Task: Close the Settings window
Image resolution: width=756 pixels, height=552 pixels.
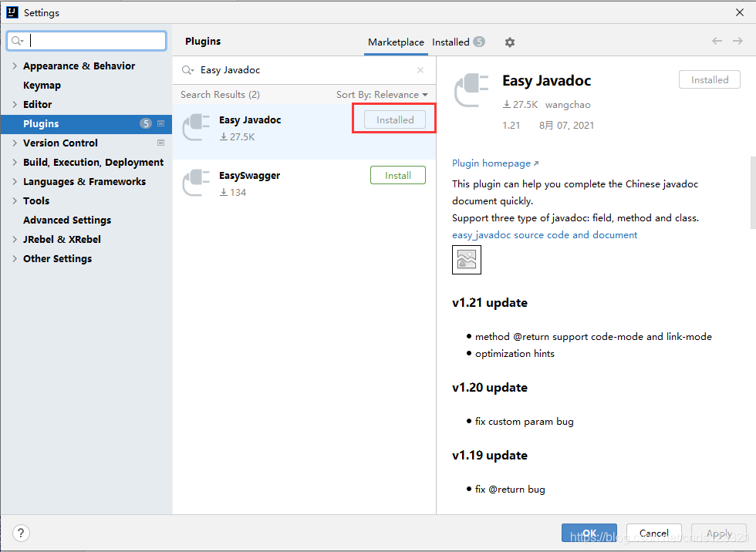Action: pyautogui.click(x=740, y=12)
